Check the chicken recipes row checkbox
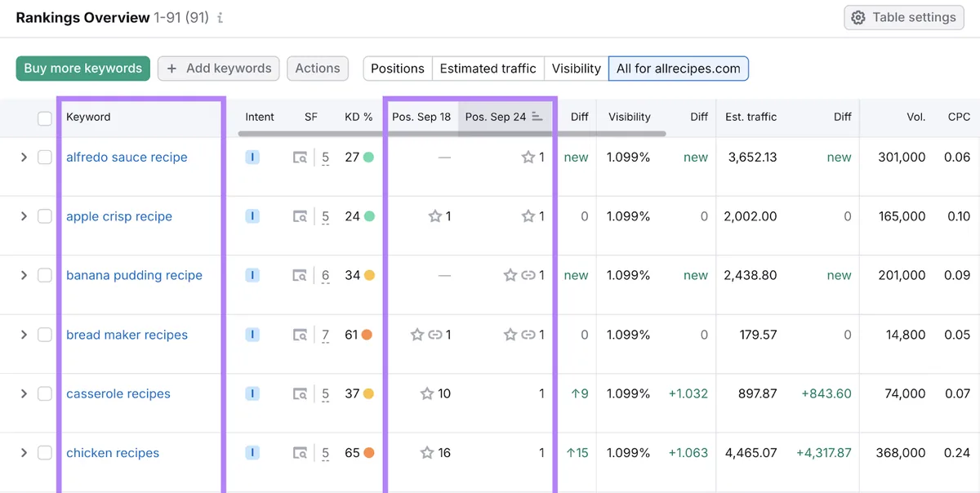Viewport: 980px width, 493px height. [45, 453]
